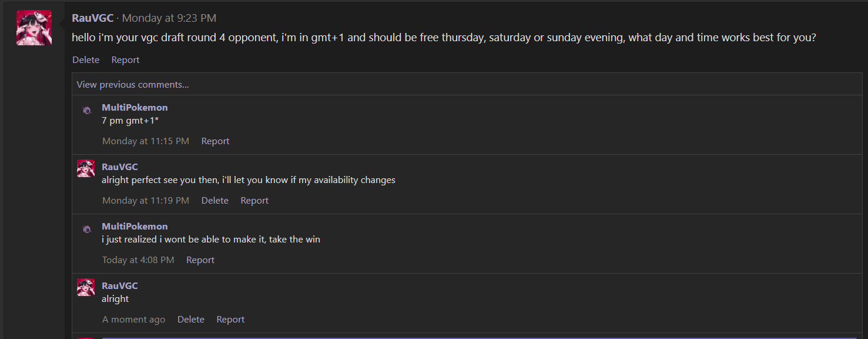This screenshot has height=339, width=868.
Task: Open the RauVGC username on the main profile post
Action: [x=92, y=18]
